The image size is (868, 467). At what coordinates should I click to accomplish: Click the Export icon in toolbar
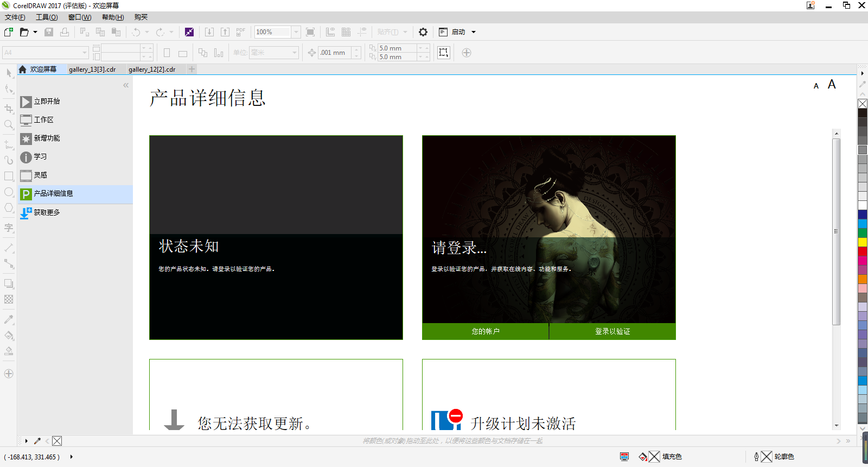point(225,32)
